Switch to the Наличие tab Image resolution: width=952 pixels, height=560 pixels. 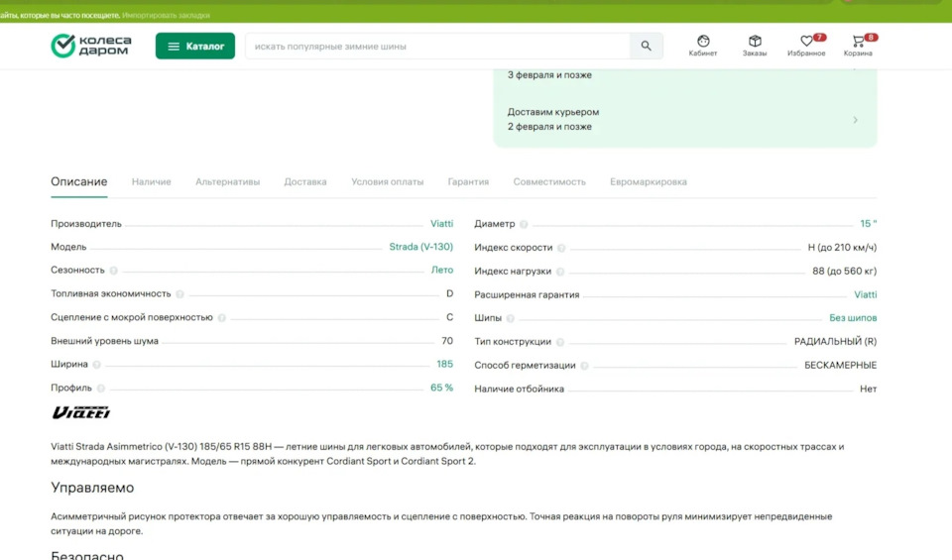tap(151, 181)
